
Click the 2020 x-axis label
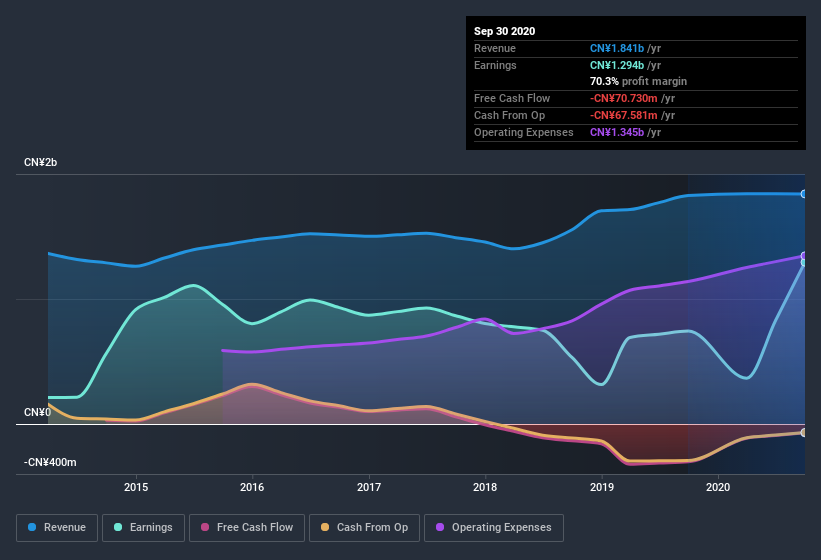[x=718, y=487]
